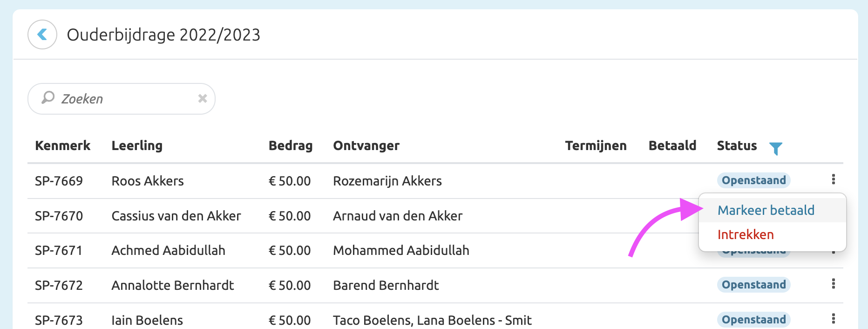Sort by the Kenmerk column header
The image size is (868, 329).
62,146
